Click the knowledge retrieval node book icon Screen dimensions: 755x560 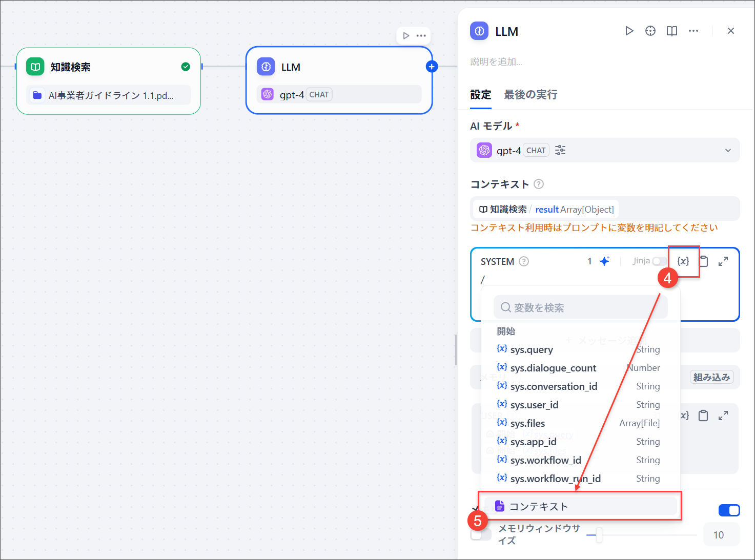pyautogui.click(x=35, y=67)
